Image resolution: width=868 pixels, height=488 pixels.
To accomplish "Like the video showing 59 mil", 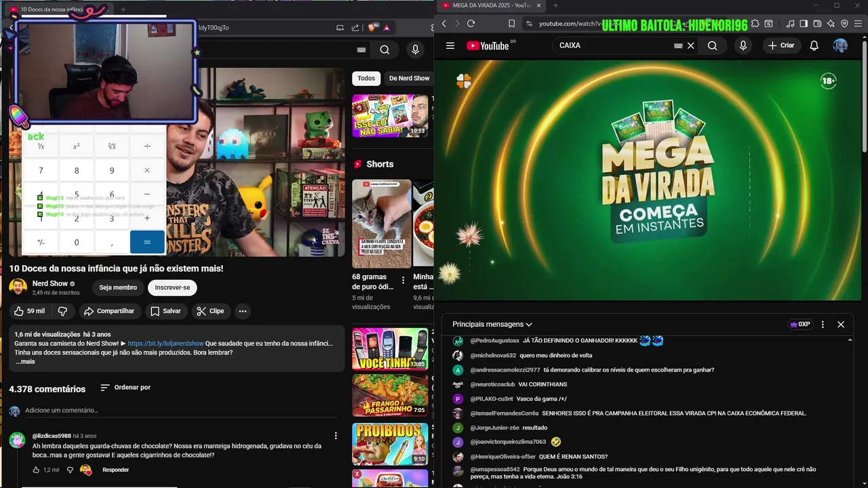I will pyautogui.click(x=30, y=311).
